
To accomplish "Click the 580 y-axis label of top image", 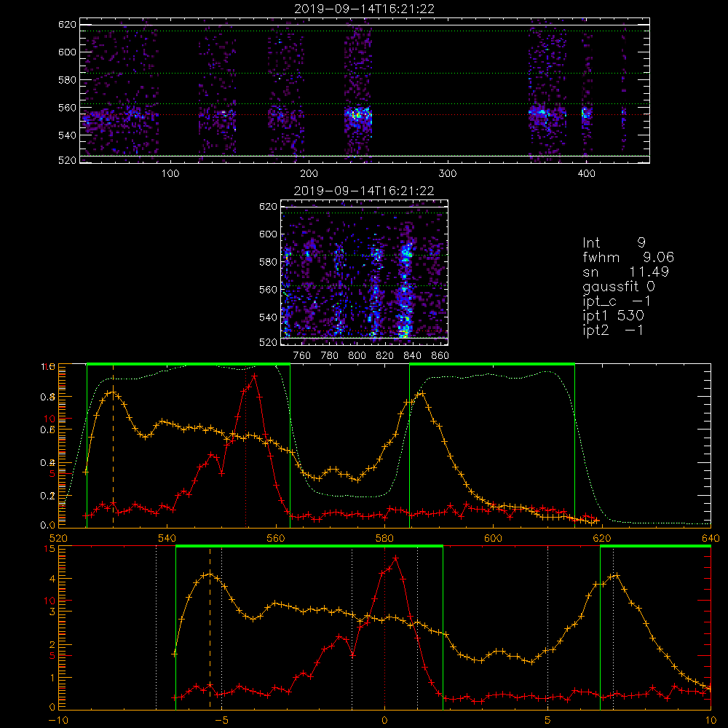I will 67,80.
